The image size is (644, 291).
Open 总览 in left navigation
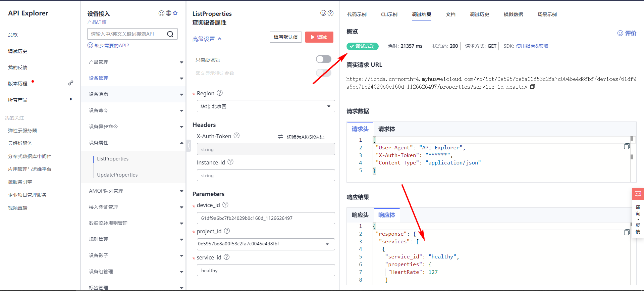tap(13, 35)
